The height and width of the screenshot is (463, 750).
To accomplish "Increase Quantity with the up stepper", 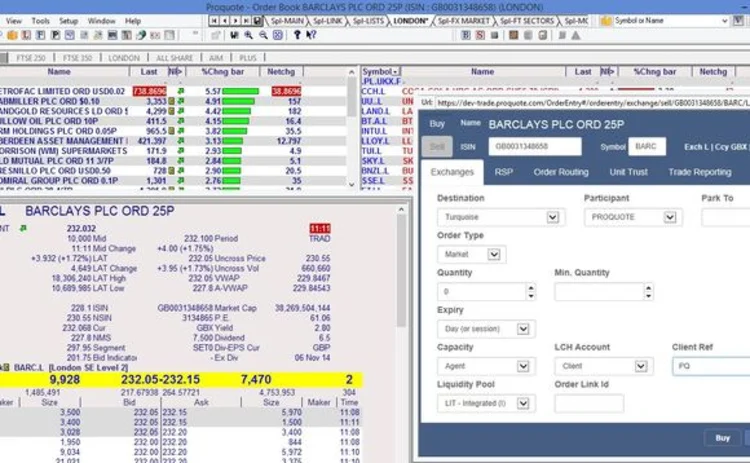I will tap(530, 288).
